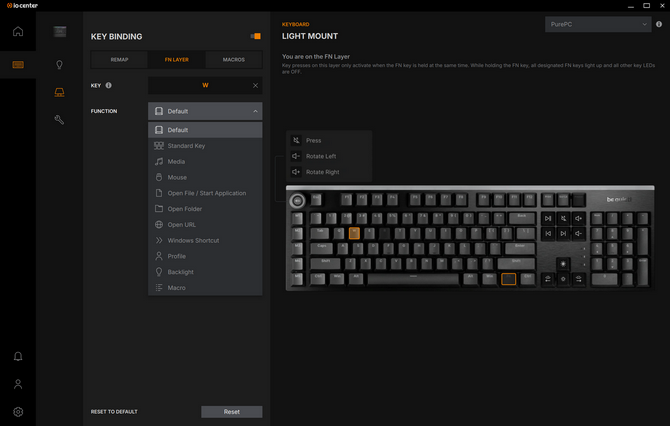
Task: Choose Backlight function
Action: click(x=205, y=272)
